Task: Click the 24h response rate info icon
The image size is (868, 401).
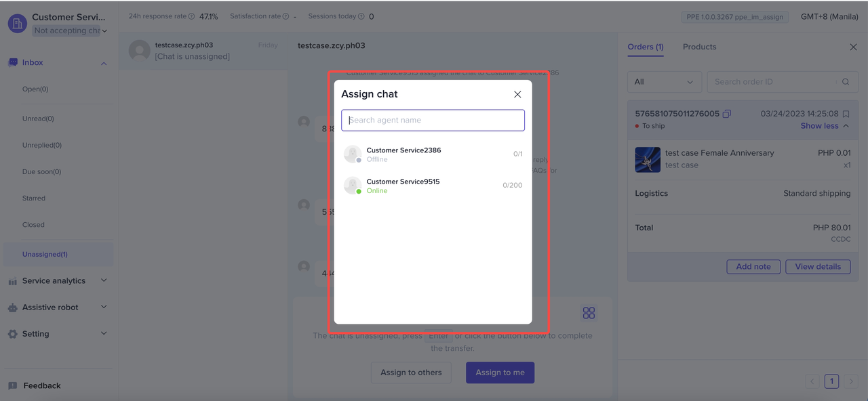Action: click(x=192, y=17)
